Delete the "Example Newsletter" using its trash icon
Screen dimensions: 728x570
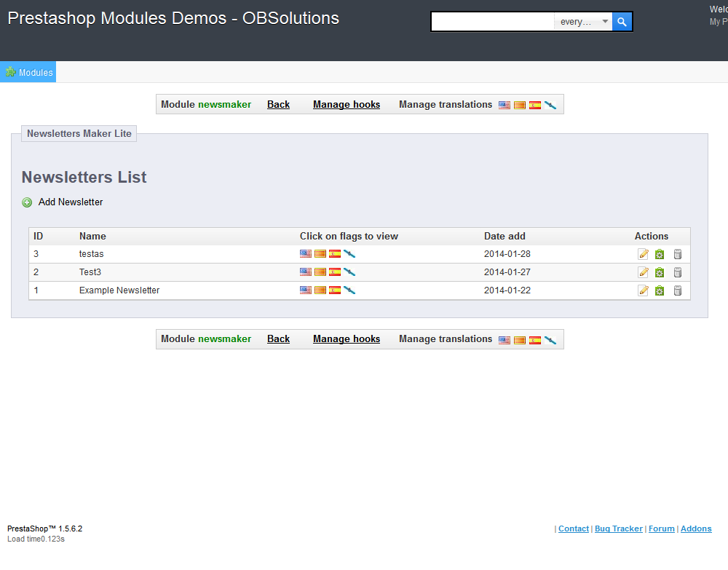point(677,290)
